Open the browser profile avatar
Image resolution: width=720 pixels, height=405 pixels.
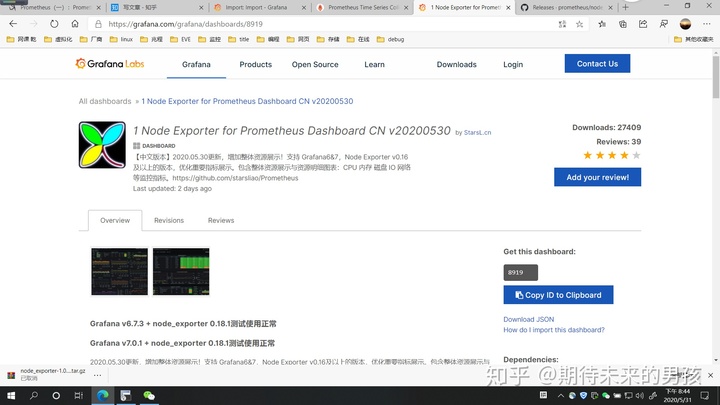pyautogui.click(x=685, y=24)
